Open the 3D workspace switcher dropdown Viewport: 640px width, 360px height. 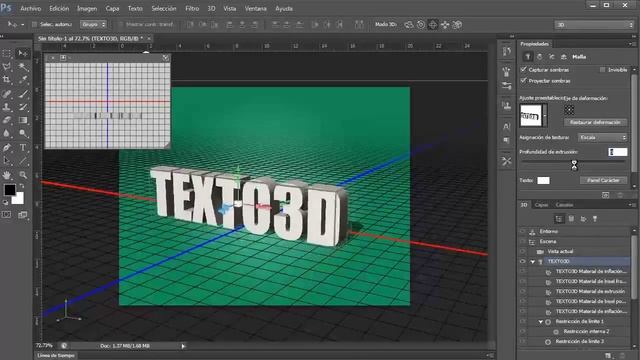(594, 25)
